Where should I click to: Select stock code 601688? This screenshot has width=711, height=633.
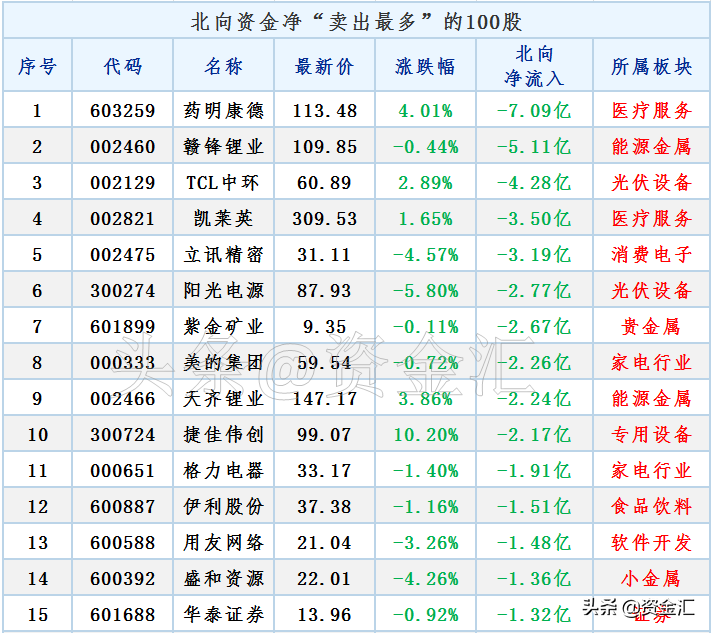(x=123, y=615)
